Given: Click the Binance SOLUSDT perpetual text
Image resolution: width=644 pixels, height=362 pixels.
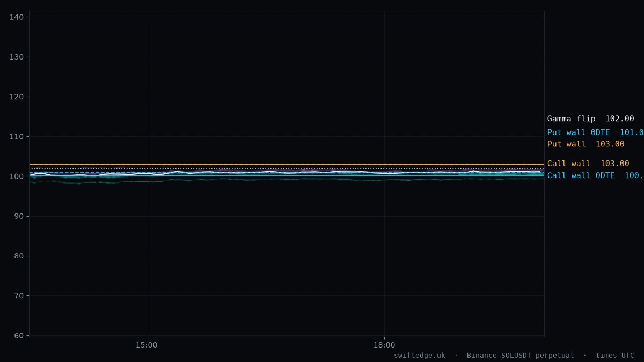Looking at the screenshot, I should (520, 355).
